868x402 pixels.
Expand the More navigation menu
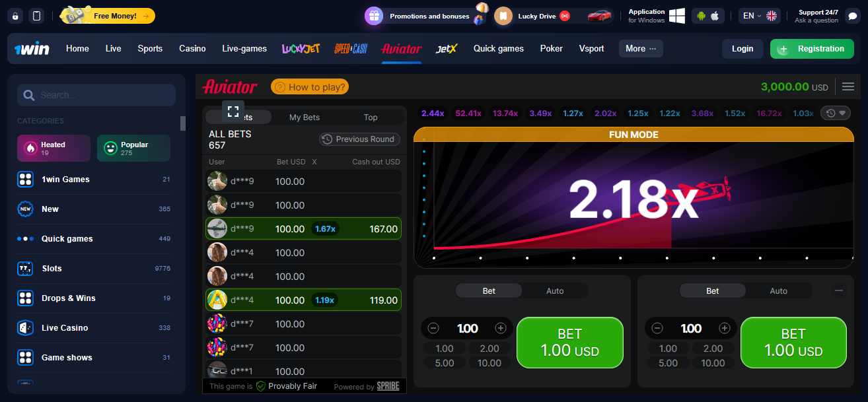click(641, 48)
